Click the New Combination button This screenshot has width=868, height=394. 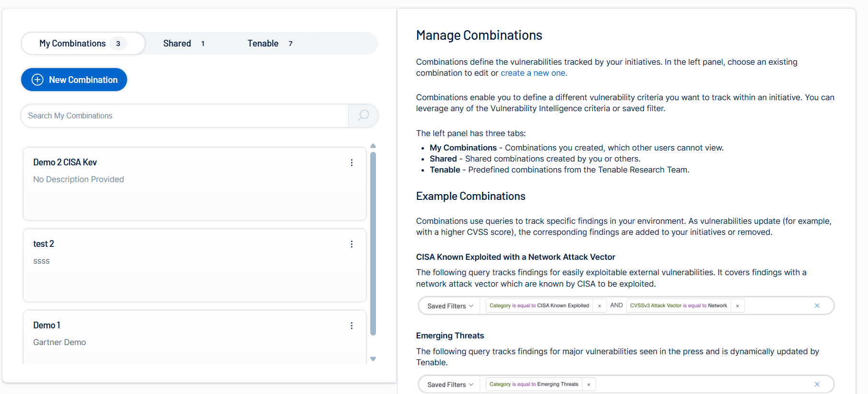pos(74,80)
